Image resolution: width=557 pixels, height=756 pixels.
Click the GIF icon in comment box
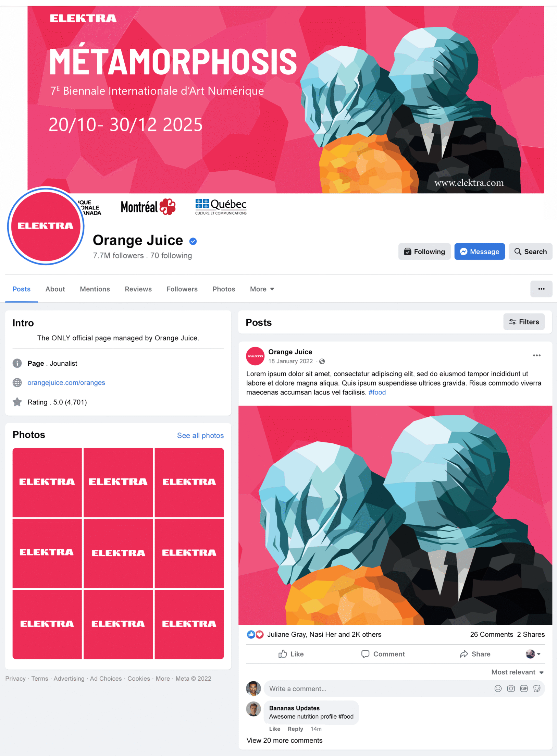click(524, 688)
